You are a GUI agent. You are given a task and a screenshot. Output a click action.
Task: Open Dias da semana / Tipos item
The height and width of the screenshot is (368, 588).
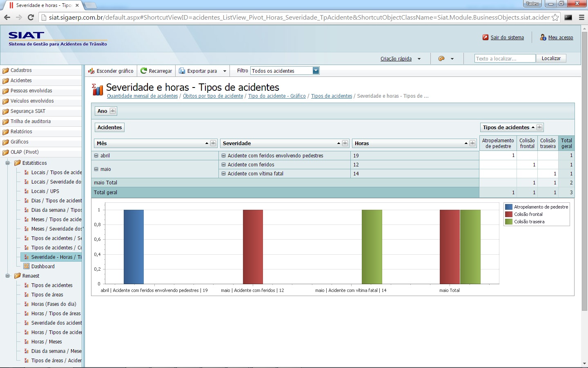[x=56, y=210]
